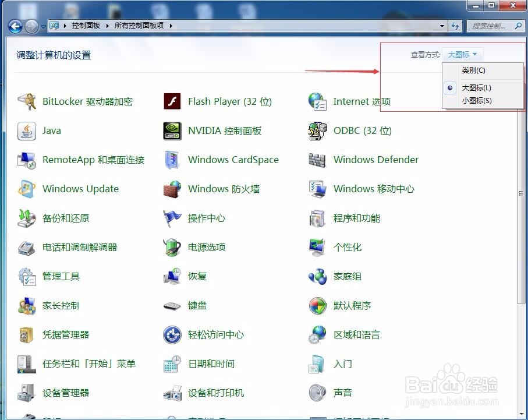Click the back navigation button

tap(13, 26)
